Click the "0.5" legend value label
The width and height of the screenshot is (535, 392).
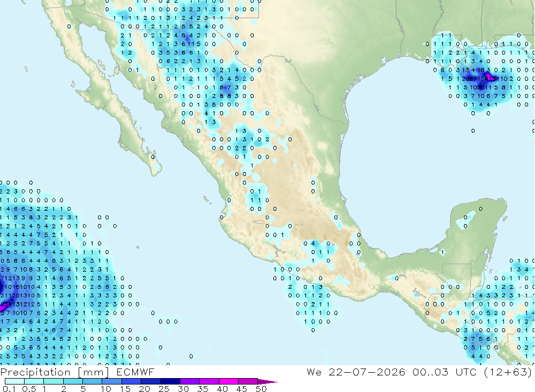29,389
